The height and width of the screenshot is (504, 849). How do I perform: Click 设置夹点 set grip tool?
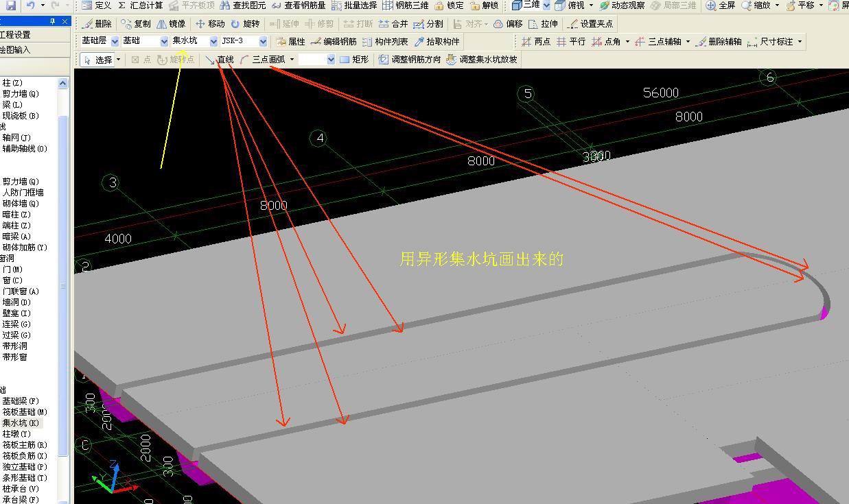tap(590, 23)
